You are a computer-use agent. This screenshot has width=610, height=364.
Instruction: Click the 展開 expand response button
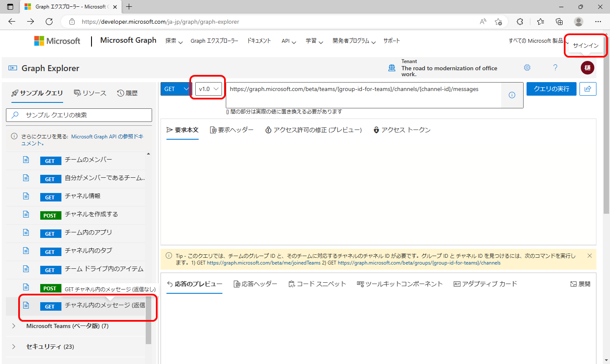click(580, 284)
